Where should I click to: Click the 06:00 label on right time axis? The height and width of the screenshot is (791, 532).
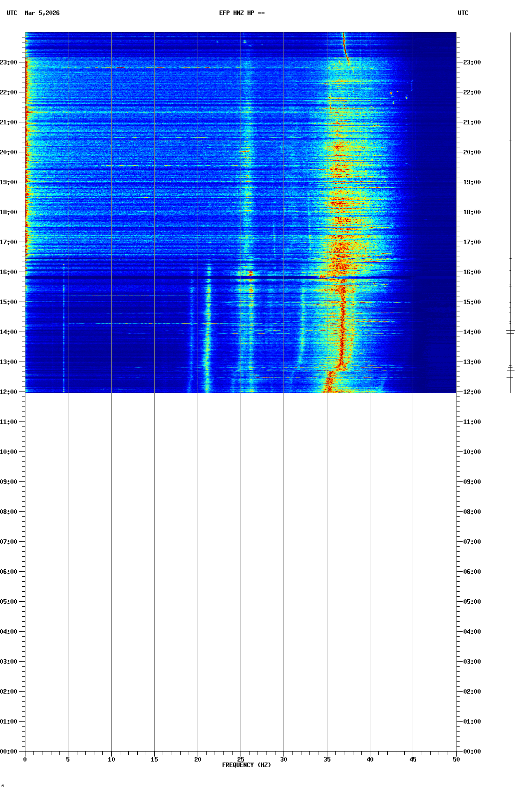tap(472, 572)
